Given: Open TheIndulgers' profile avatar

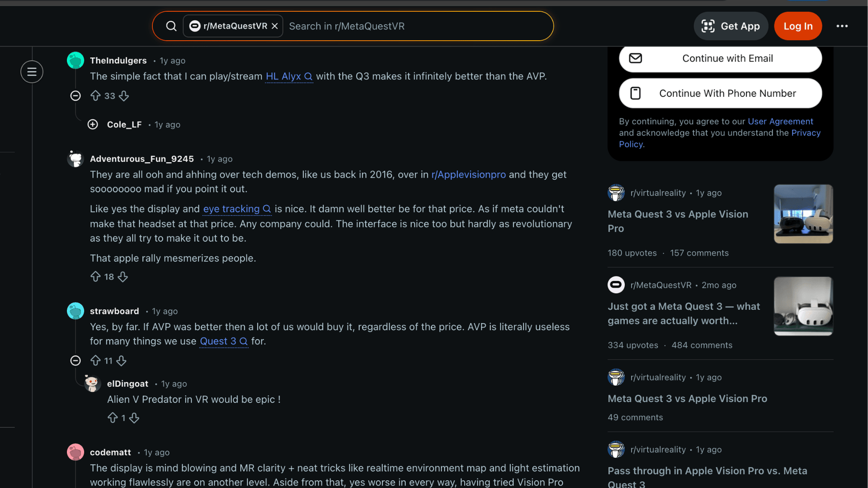Looking at the screenshot, I should click(75, 60).
